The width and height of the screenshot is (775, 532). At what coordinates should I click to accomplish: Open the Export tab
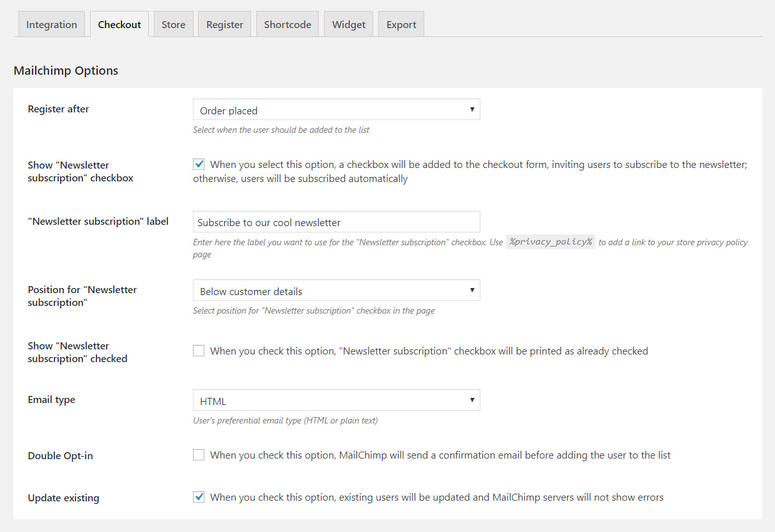[x=401, y=25]
